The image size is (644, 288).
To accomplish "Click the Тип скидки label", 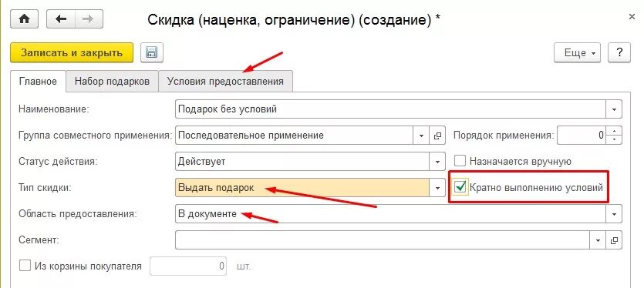I will (46, 188).
